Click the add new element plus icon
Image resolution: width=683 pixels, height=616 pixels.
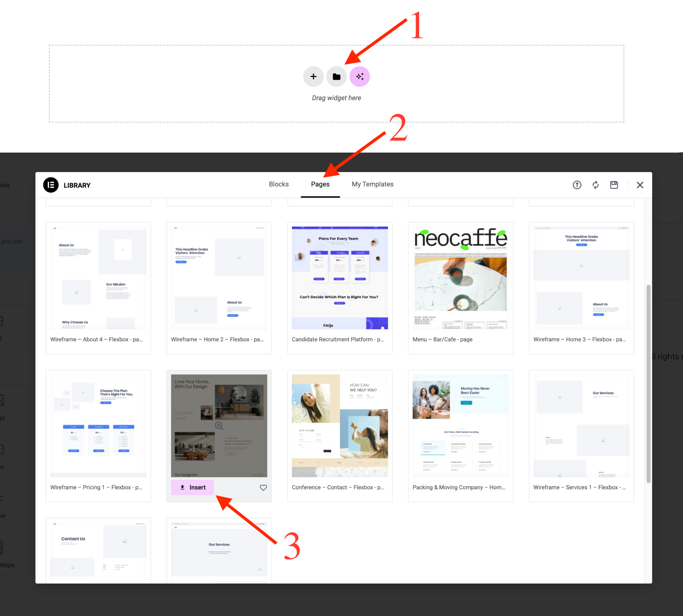click(313, 76)
